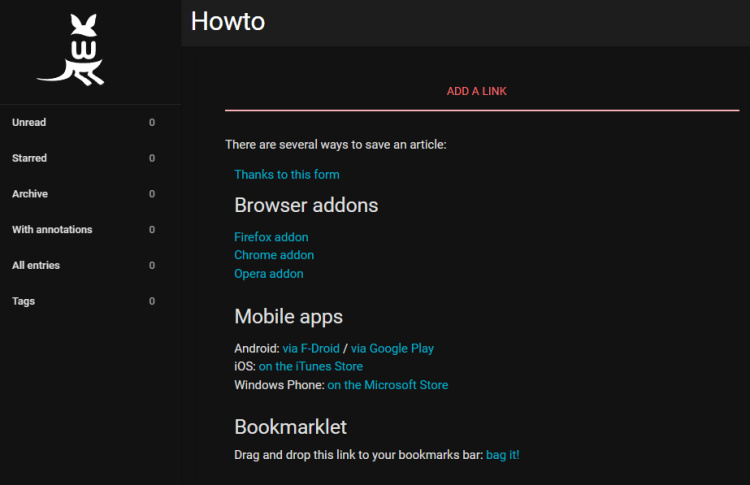Open the Unread entries list
The image size is (750, 485).
point(29,123)
